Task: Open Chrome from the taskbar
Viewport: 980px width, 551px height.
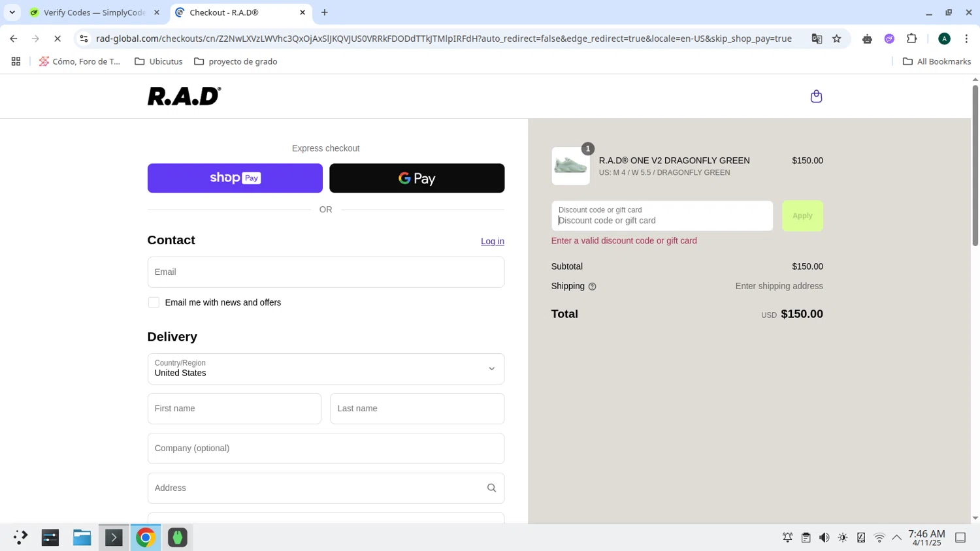Action: [x=145, y=537]
